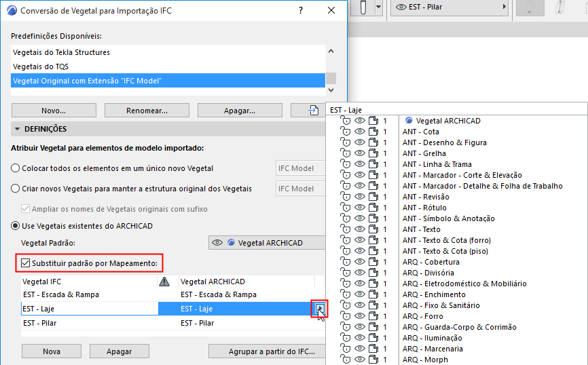
Task: Click solid/wireframe icon in ANT - Texto & Cota (piso) row
Action: click(373, 251)
